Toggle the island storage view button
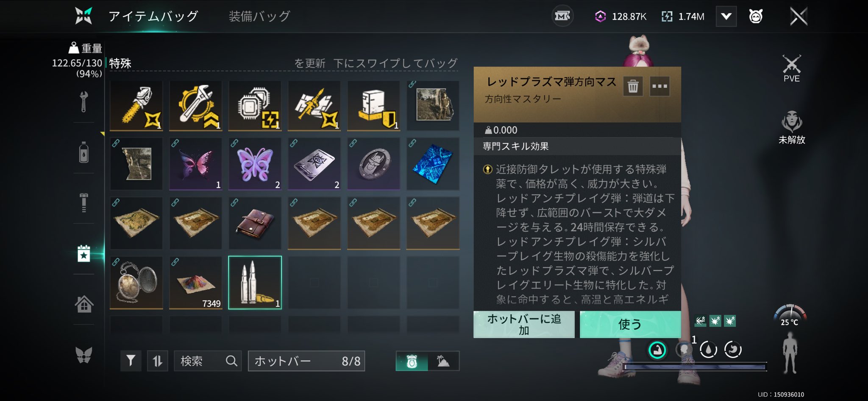 coord(443,362)
